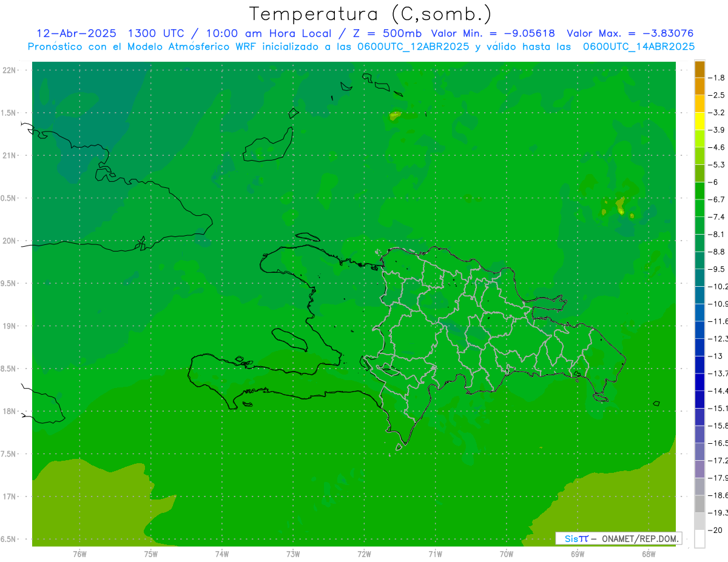This screenshot has width=728, height=562.
Task: Click the "76W" longitude label
Action: pos(79,554)
